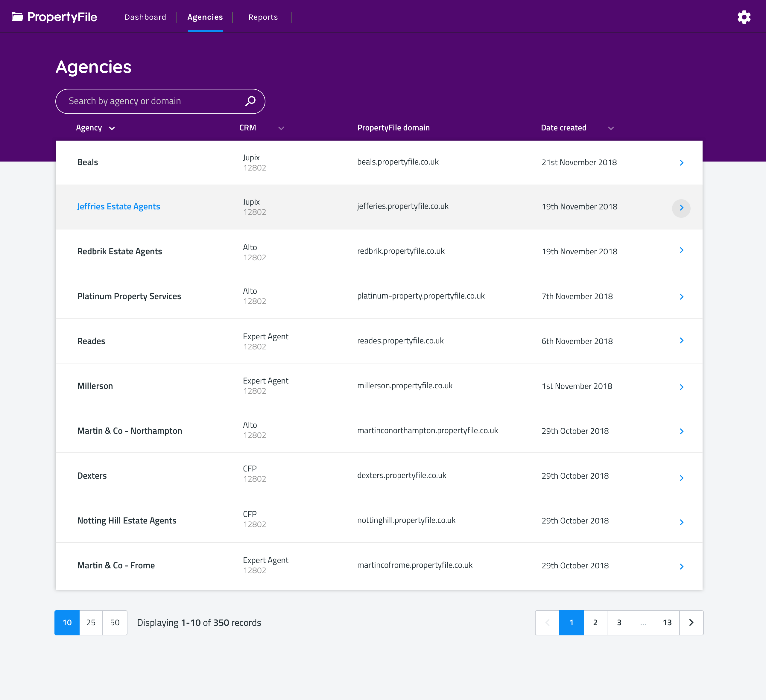Open Dexters row arrow icon

pyautogui.click(x=681, y=478)
